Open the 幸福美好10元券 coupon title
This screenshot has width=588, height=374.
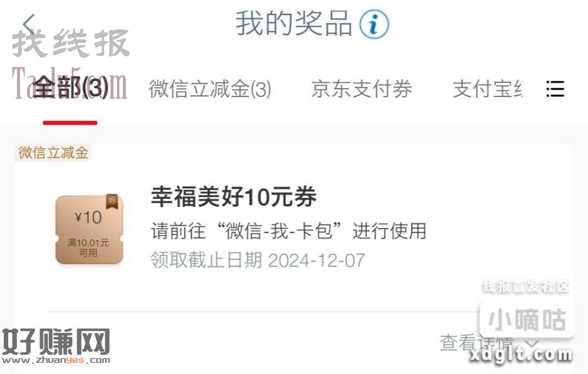click(x=233, y=196)
